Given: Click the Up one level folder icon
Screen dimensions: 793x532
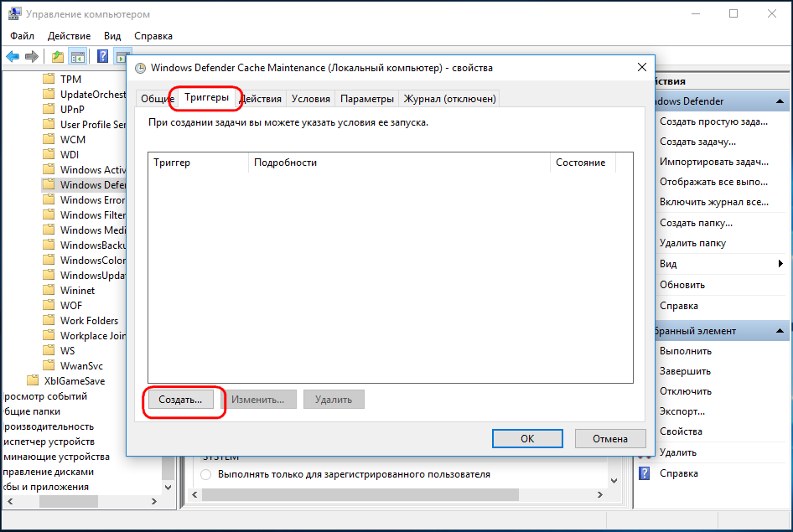Looking at the screenshot, I should point(58,57).
